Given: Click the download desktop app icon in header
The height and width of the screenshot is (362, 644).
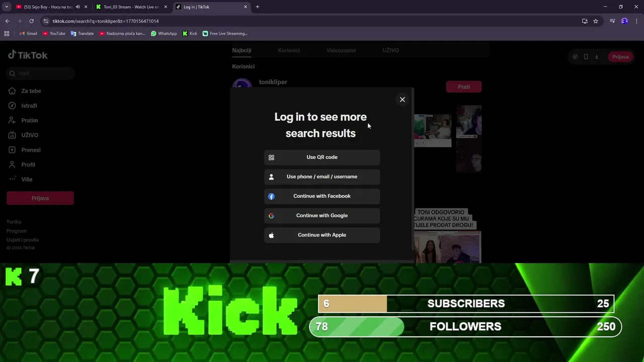Looking at the screenshot, I should click(597, 57).
